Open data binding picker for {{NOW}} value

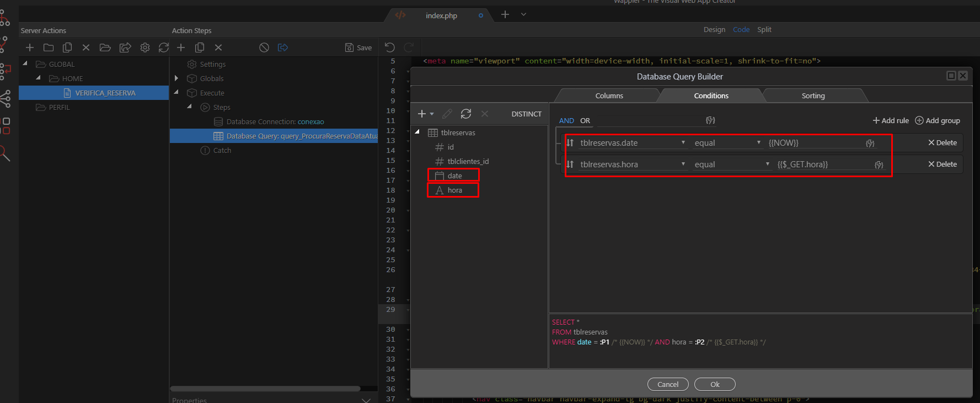point(870,143)
